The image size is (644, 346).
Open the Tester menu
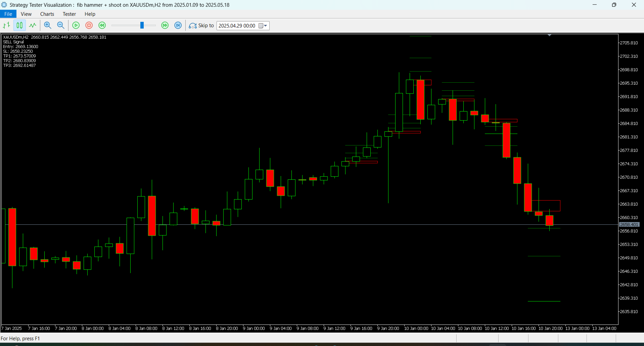[x=69, y=14]
